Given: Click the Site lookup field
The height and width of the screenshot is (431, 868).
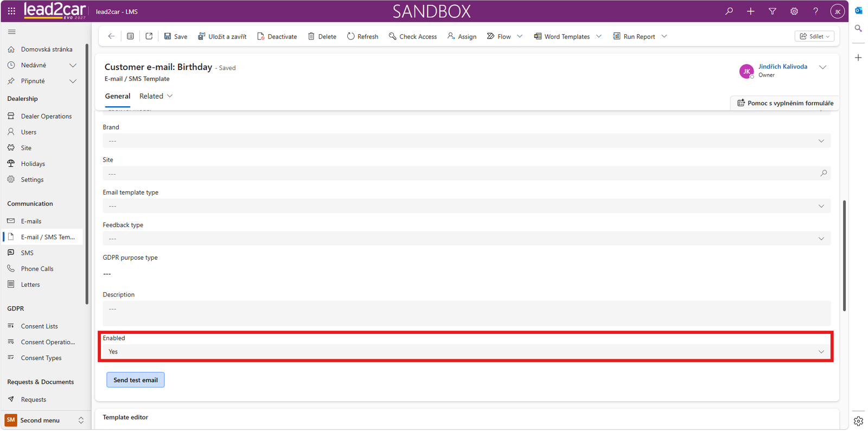Looking at the screenshot, I should [x=467, y=173].
